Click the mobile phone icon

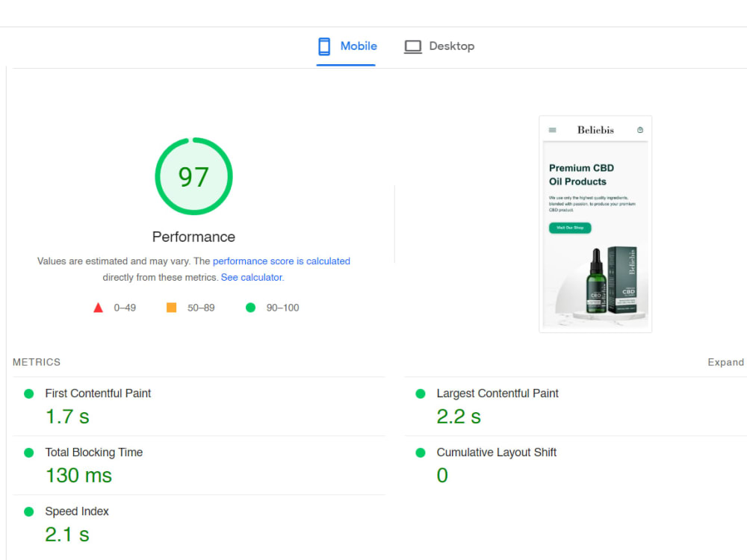click(x=324, y=46)
